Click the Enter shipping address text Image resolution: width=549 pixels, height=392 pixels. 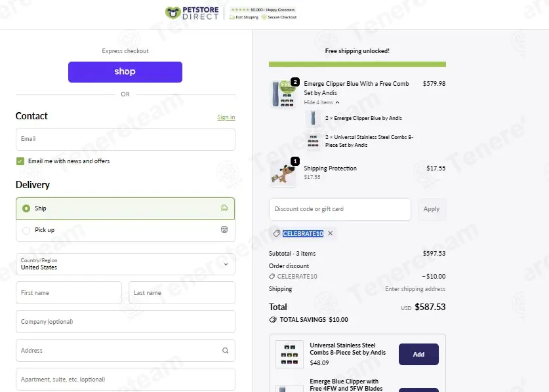[x=415, y=288]
